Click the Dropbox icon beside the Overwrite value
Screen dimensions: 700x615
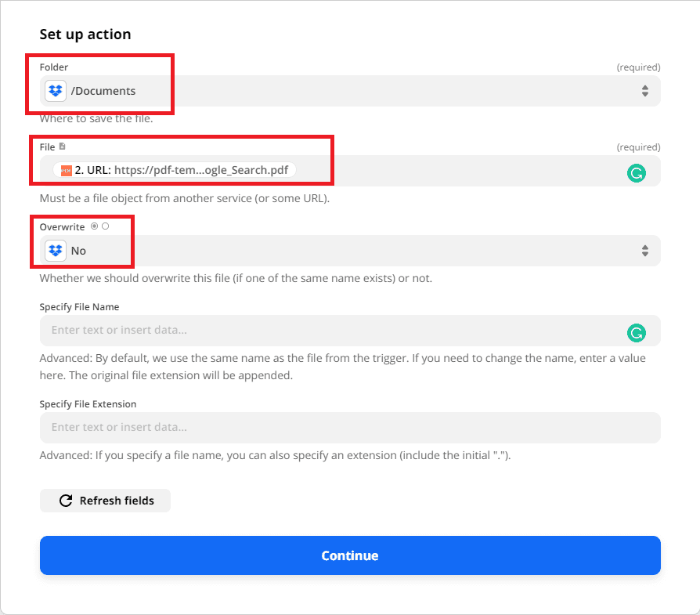pos(55,250)
